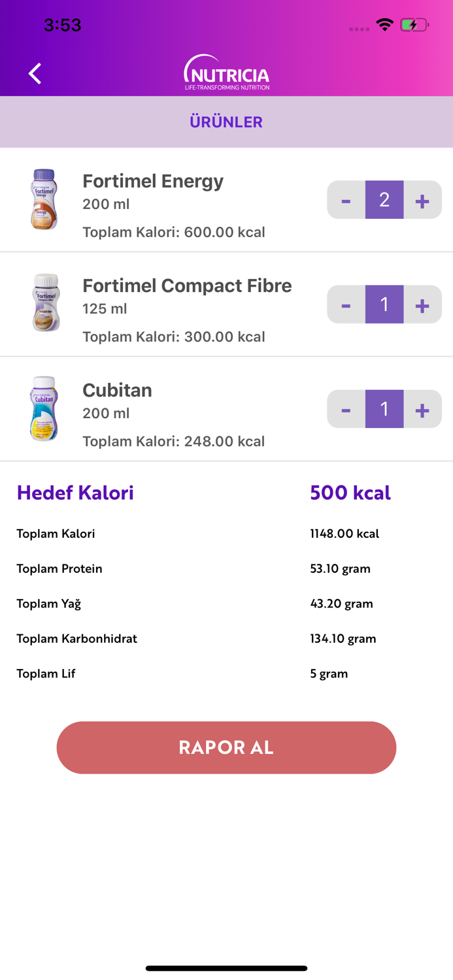Increase Fortimel Energy quantity with plus

click(x=422, y=199)
